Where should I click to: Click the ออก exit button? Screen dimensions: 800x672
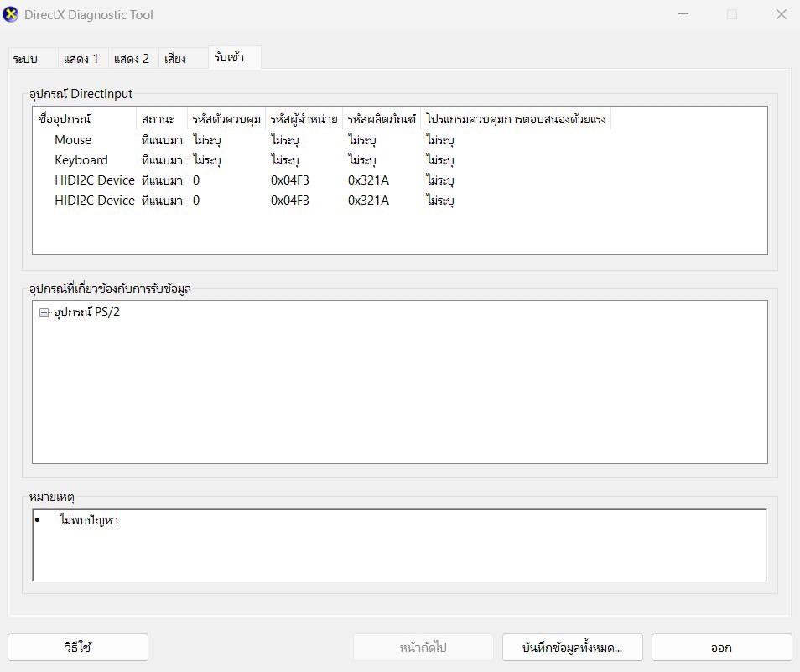tap(719, 647)
